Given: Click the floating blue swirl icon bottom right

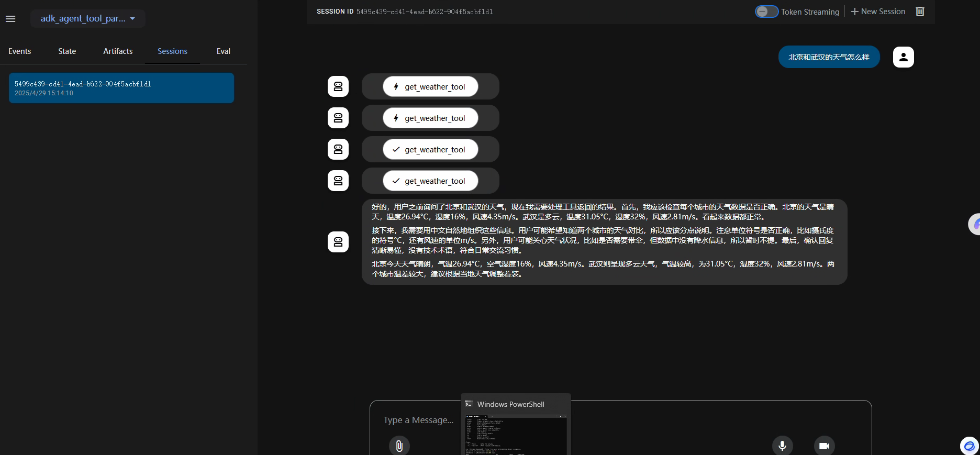Looking at the screenshot, I should [970, 446].
